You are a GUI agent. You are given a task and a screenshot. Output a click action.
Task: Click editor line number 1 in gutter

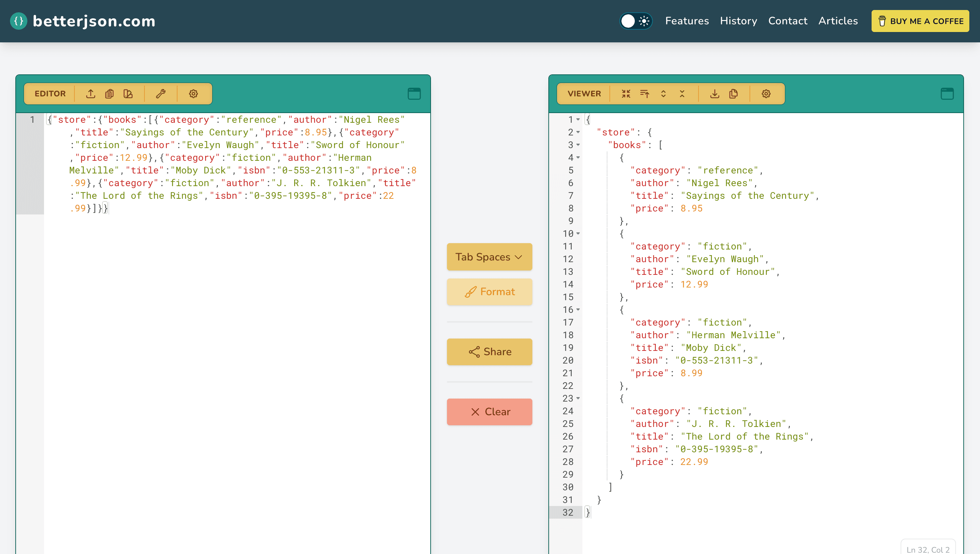click(x=33, y=120)
